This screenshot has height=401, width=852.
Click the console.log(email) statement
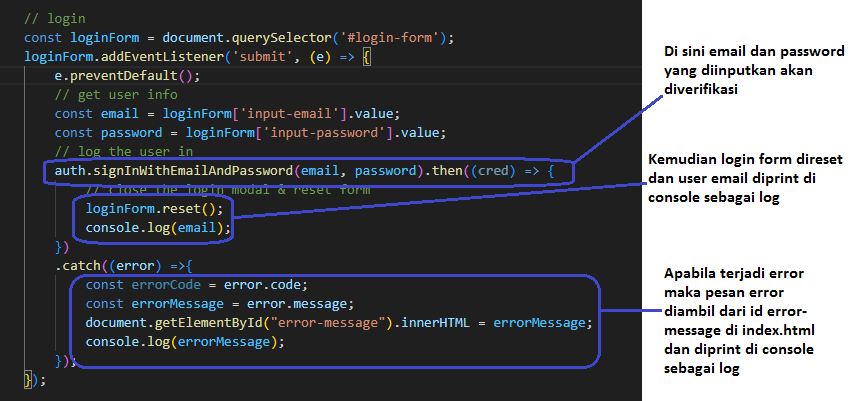[x=158, y=228]
